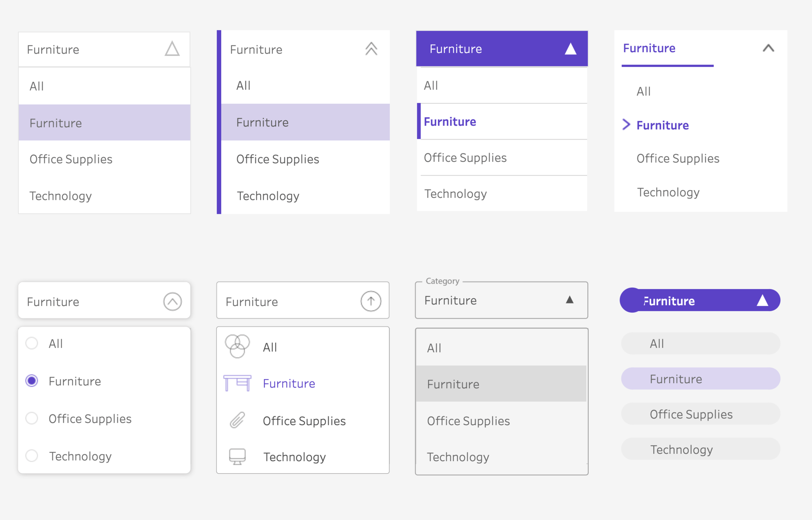Click the Furniture pill button
The width and height of the screenshot is (812, 520).
pos(700,378)
